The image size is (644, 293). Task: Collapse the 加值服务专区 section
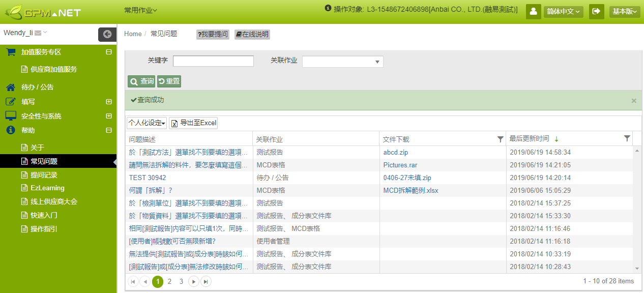108,52
